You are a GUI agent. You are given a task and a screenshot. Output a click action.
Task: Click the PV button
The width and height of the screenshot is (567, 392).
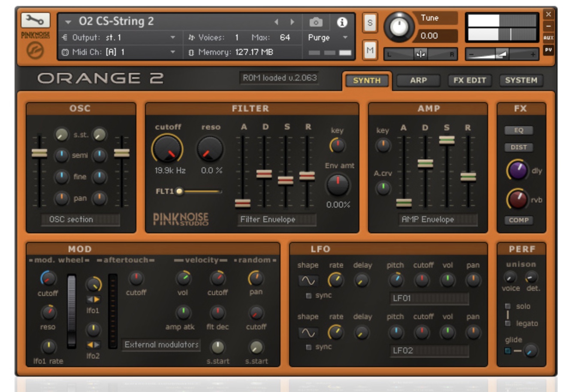548,50
